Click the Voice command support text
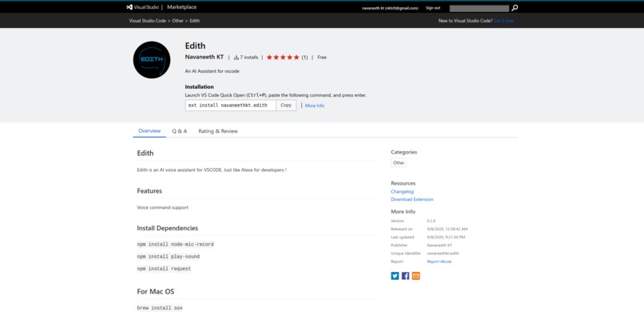The height and width of the screenshot is (320, 644). pyautogui.click(x=163, y=208)
